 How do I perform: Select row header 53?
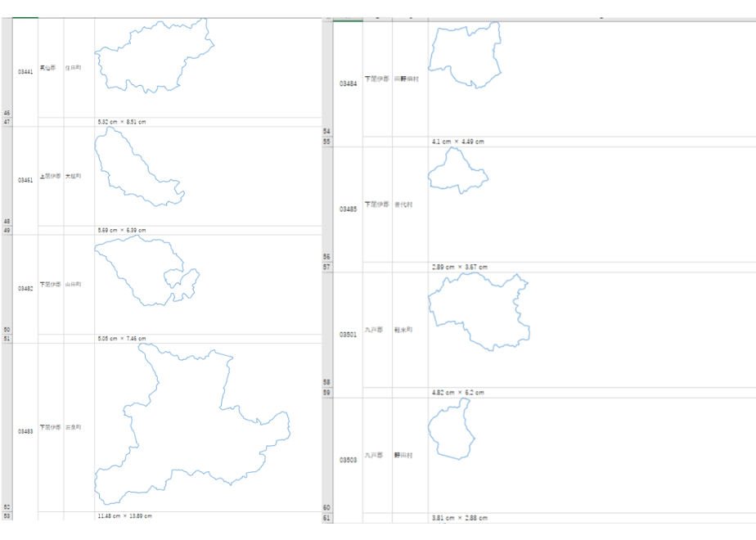[x=7, y=516]
